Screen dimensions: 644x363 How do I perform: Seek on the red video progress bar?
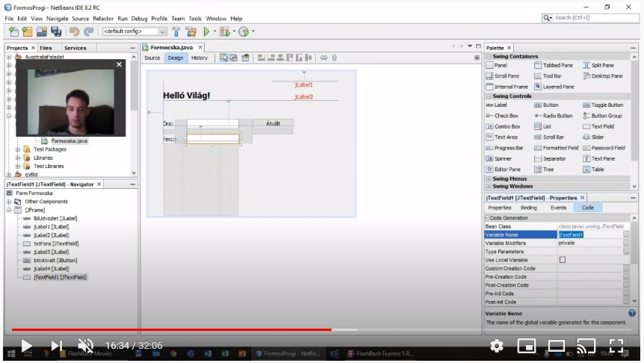224,329
